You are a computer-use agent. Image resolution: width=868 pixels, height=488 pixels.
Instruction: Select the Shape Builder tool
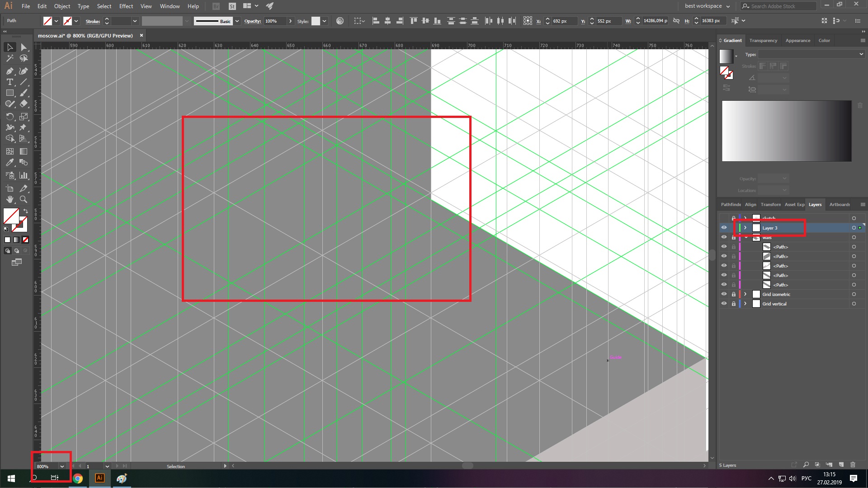10,138
